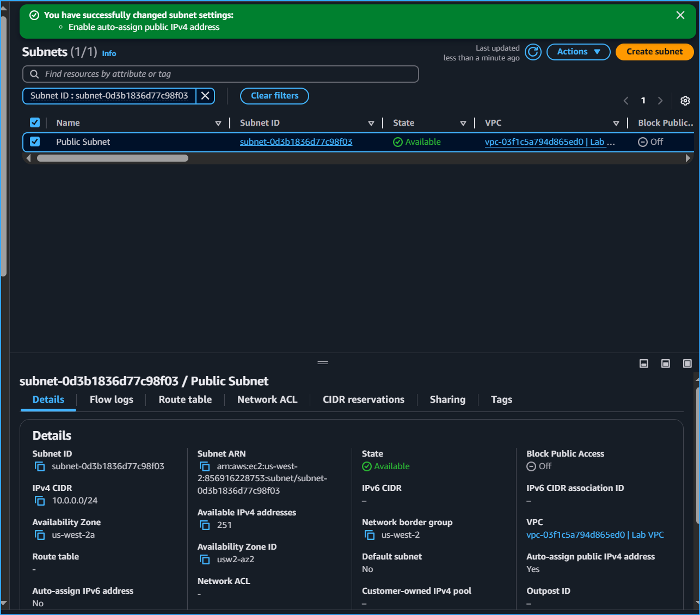Viewport: 700px width, 615px height.
Task: Click the Create subnet button
Action: (x=654, y=52)
